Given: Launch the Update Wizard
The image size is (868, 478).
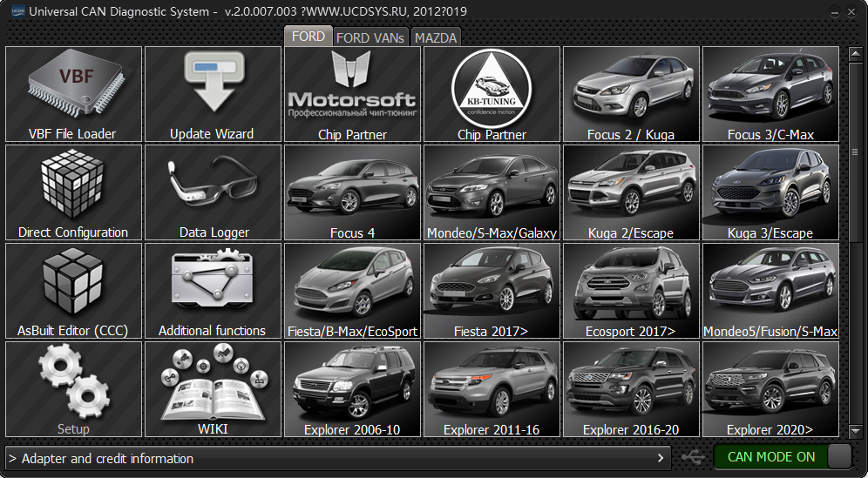Looking at the screenshot, I should [214, 94].
